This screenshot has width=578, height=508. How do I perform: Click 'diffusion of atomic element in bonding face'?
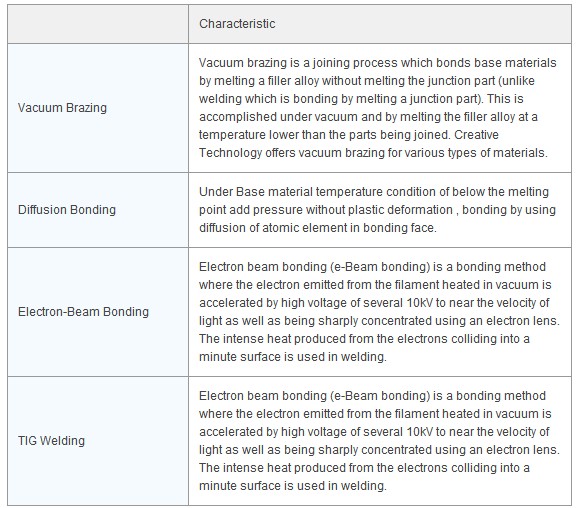pos(318,227)
